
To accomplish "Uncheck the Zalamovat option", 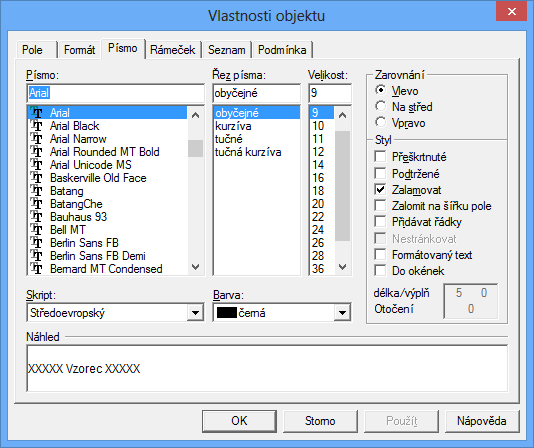I will [380, 189].
